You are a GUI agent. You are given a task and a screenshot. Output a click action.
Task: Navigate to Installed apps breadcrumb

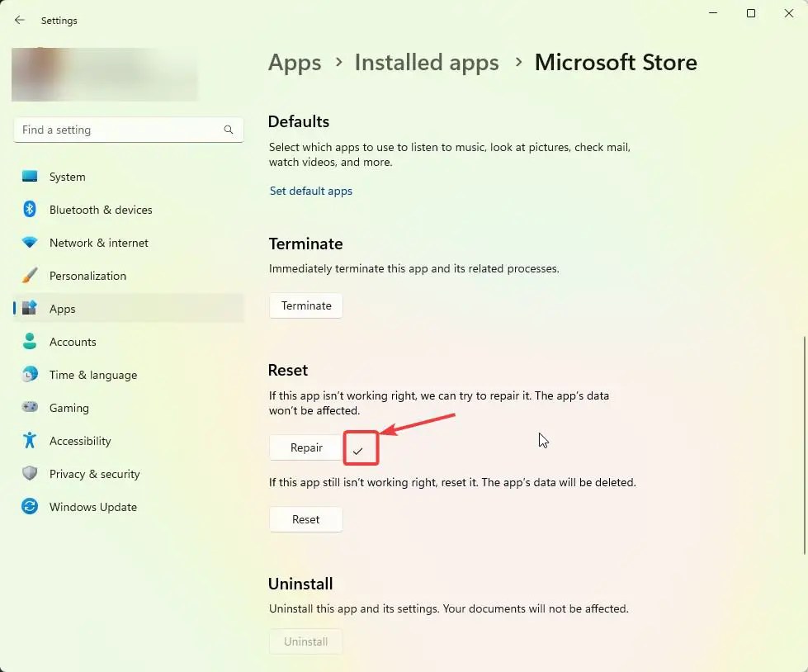point(427,63)
